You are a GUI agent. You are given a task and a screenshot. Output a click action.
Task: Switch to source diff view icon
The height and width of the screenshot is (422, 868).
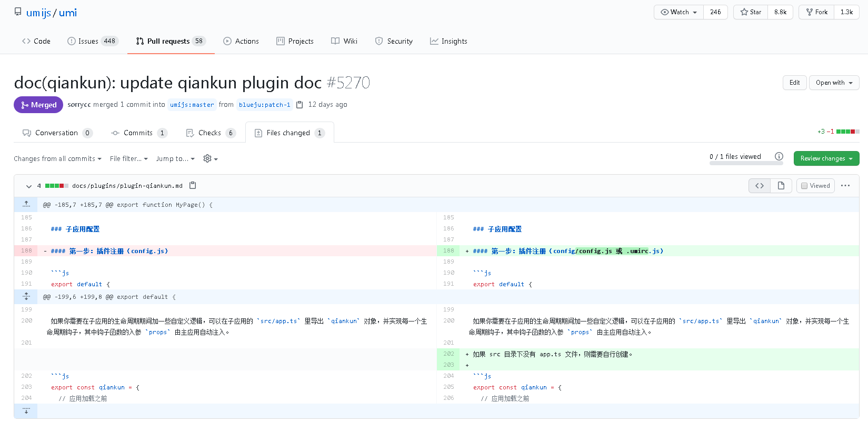[760, 186]
